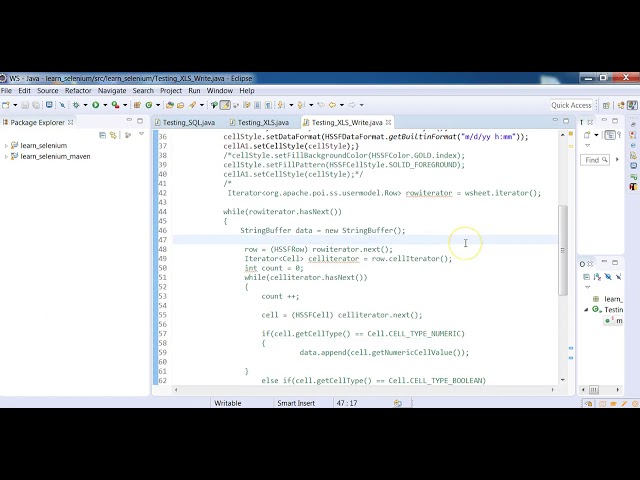
Task: Click the Smart Insert status text
Action: pyautogui.click(x=296, y=403)
